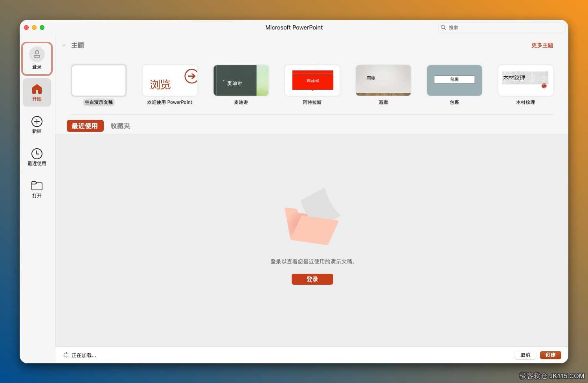Close the PowerPoint window with red button
The height and width of the screenshot is (383, 588).
(x=26, y=28)
